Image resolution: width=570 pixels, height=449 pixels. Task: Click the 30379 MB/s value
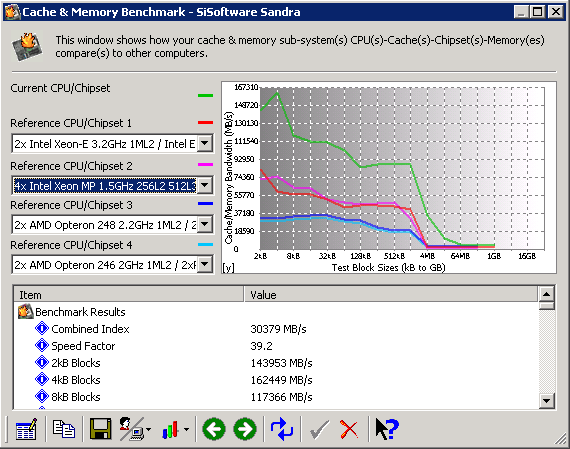pos(278,329)
